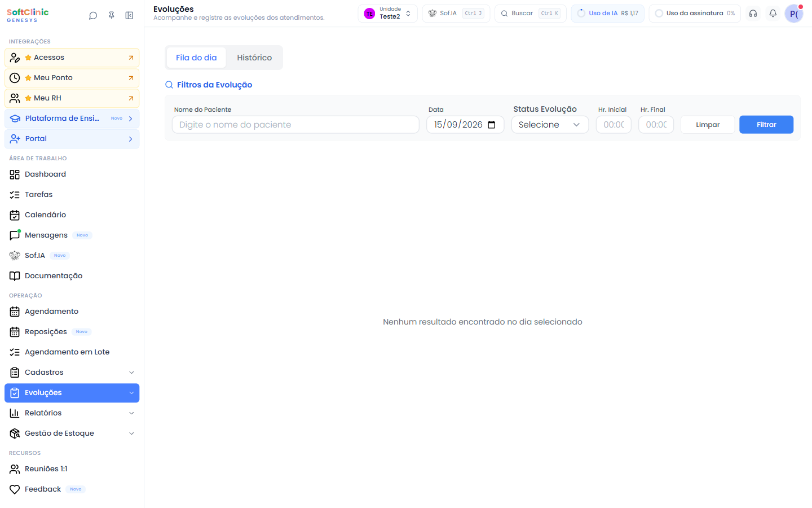Viewport: 812px width, 508px height.
Task: Click the Filtrar button
Action: pos(766,125)
